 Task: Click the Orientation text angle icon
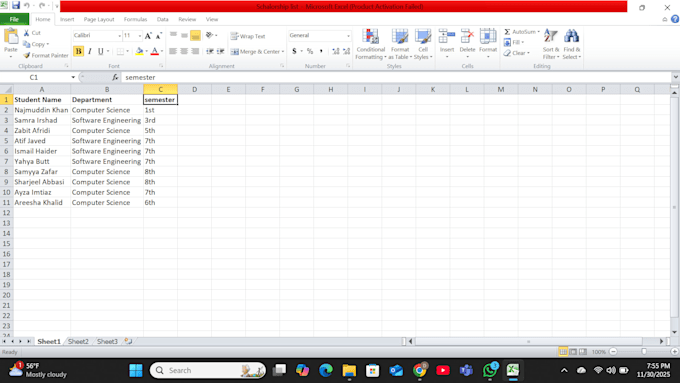[x=209, y=35]
